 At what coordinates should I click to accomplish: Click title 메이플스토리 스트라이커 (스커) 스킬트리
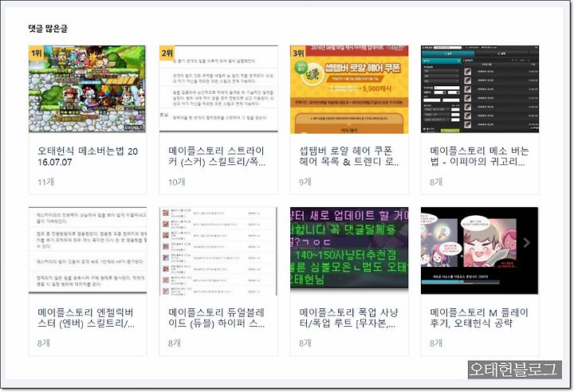click(217, 156)
